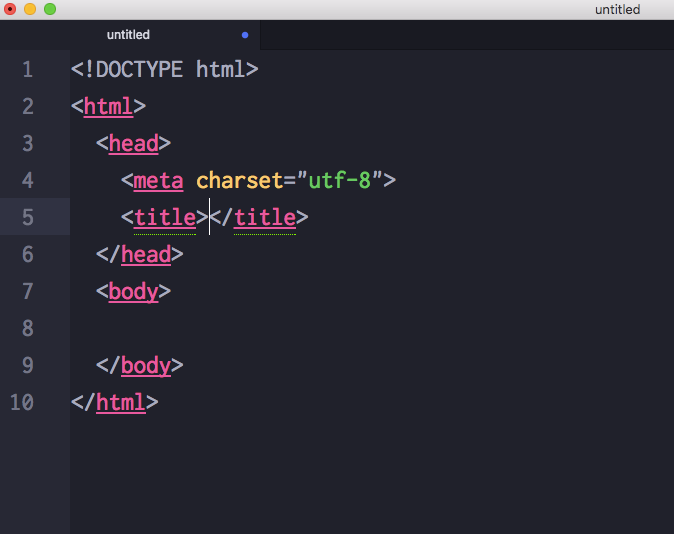Click line number 3 in the gutter
The image size is (674, 534).
pos(28,144)
